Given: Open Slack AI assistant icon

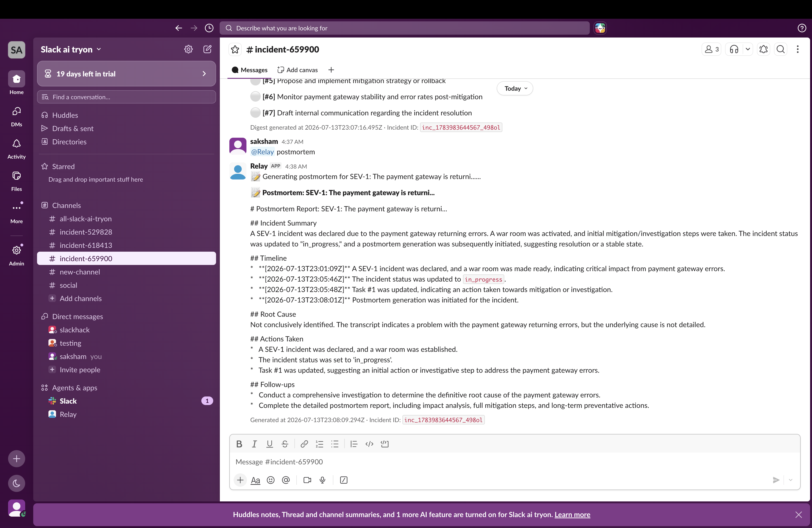Looking at the screenshot, I should pyautogui.click(x=600, y=28).
